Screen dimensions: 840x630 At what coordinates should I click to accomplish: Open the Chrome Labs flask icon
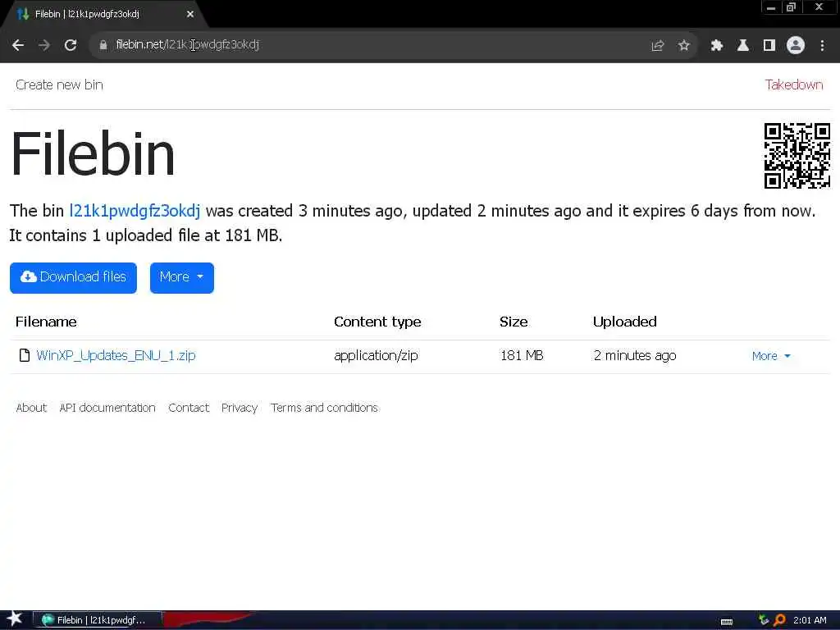742,46
